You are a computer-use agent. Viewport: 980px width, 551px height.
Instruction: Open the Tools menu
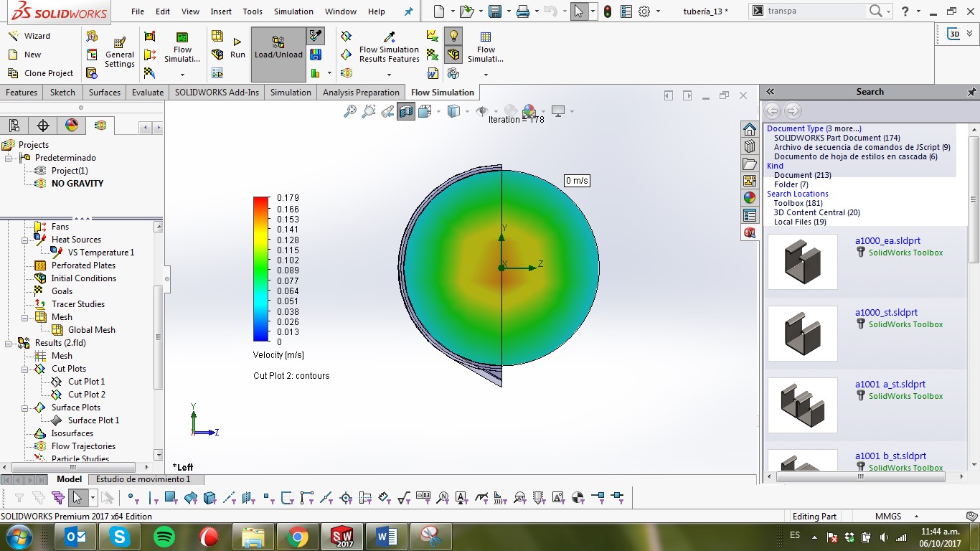253,11
